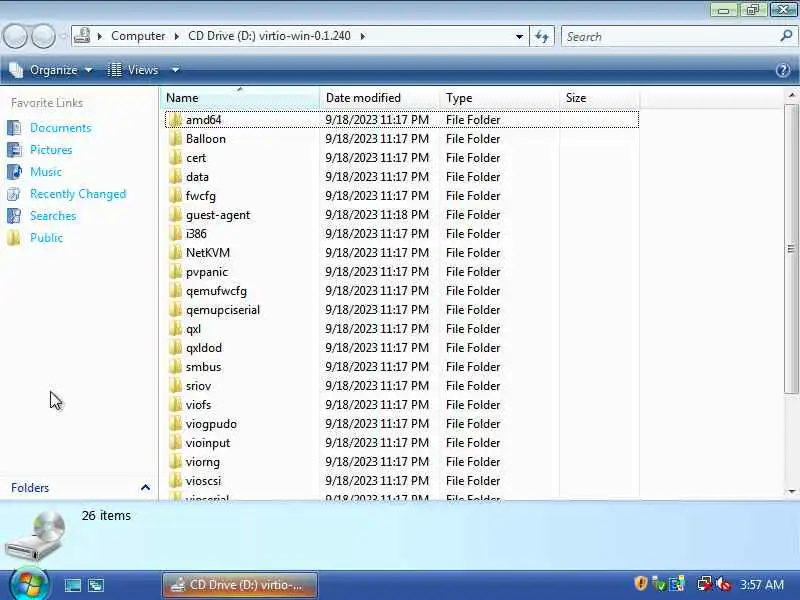This screenshot has width=800, height=600.
Task: Click the Folders pane label
Action: (x=30, y=488)
